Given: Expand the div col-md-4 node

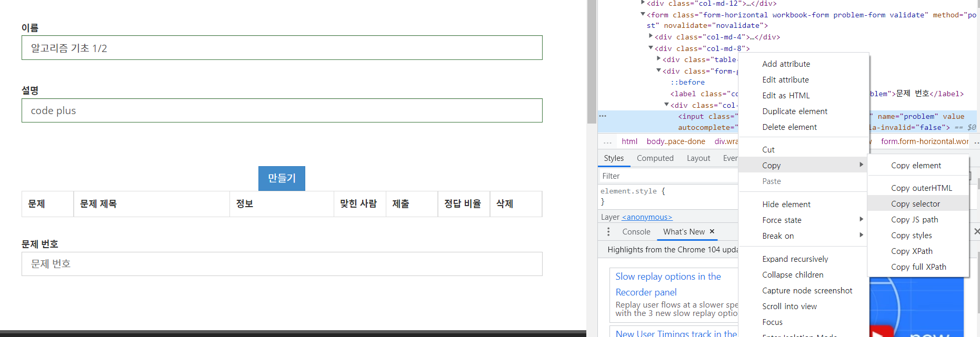Looking at the screenshot, I should (x=651, y=37).
